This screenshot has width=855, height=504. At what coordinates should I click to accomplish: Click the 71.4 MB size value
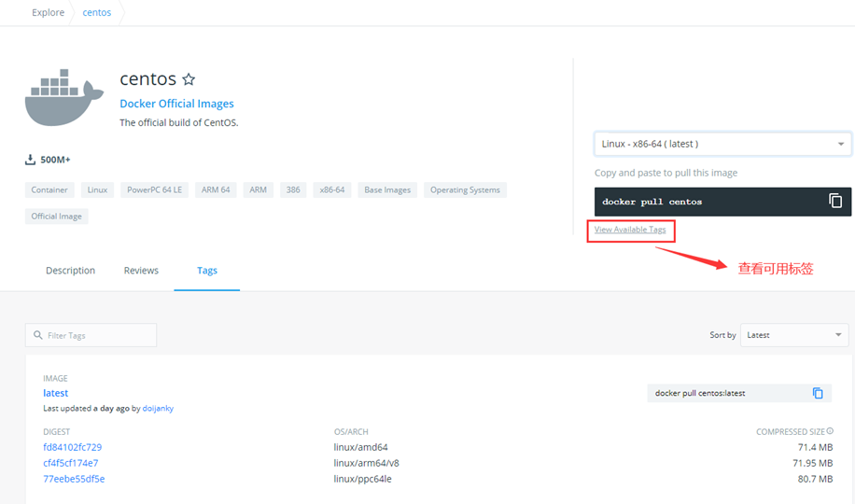815,447
